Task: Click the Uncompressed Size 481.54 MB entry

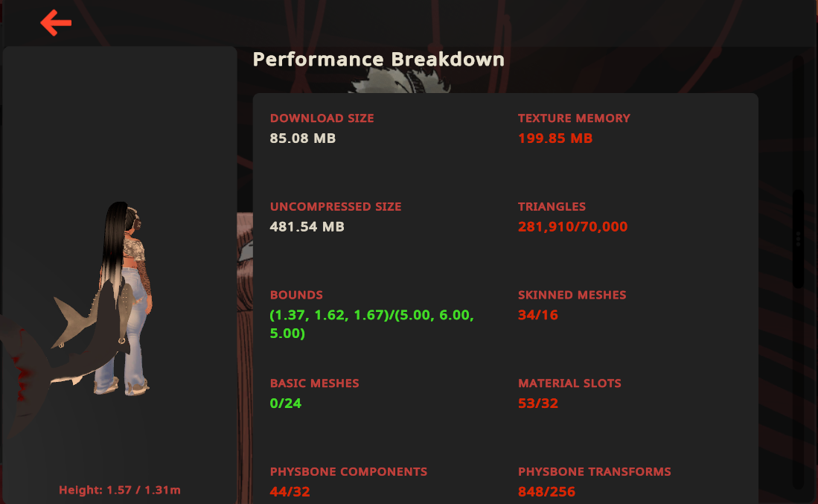Action: 336,217
